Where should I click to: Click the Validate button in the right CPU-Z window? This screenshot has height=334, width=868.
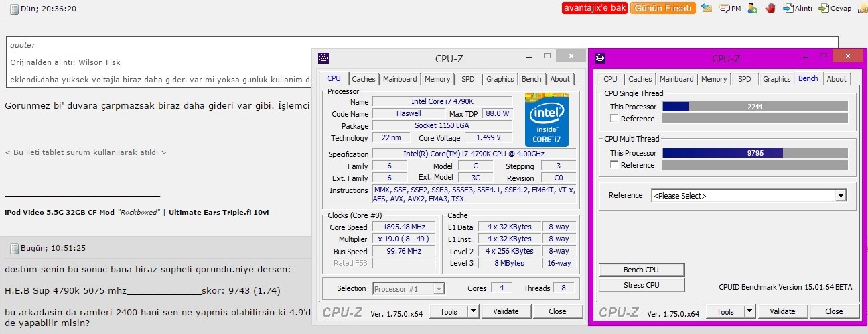click(x=782, y=311)
